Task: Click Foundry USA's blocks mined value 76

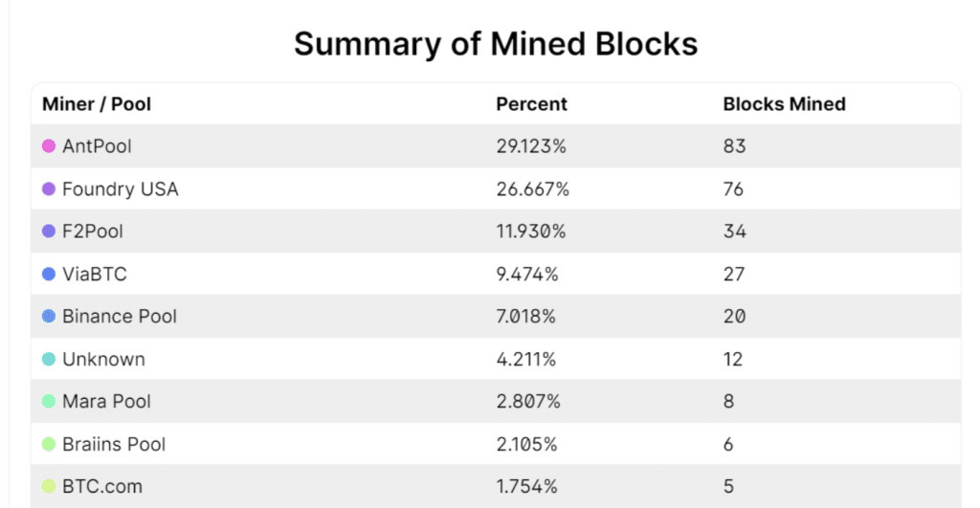Action: click(734, 189)
